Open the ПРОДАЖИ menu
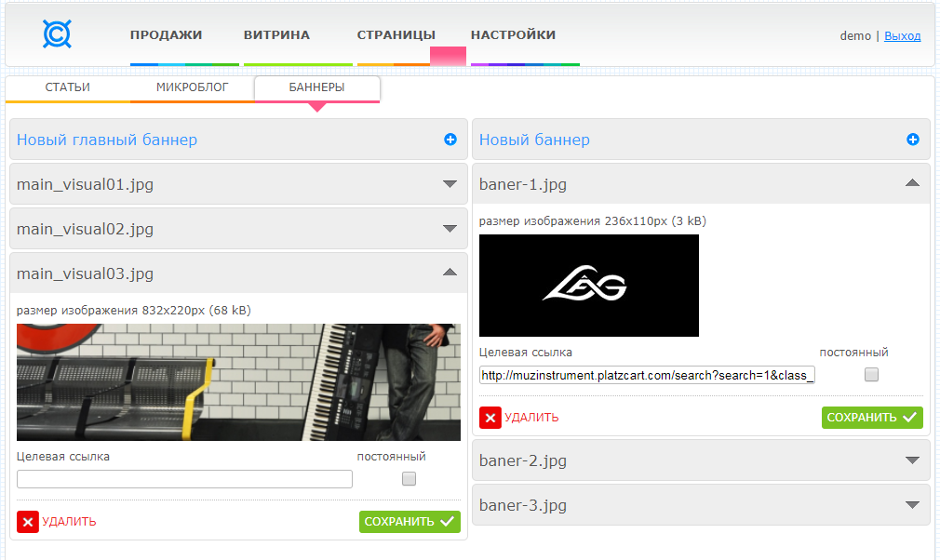Viewport: 940px width, 560px height. (166, 34)
